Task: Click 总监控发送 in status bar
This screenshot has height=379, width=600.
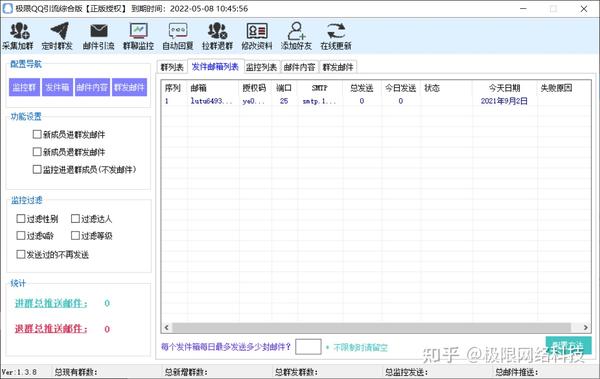Action: coord(406,372)
